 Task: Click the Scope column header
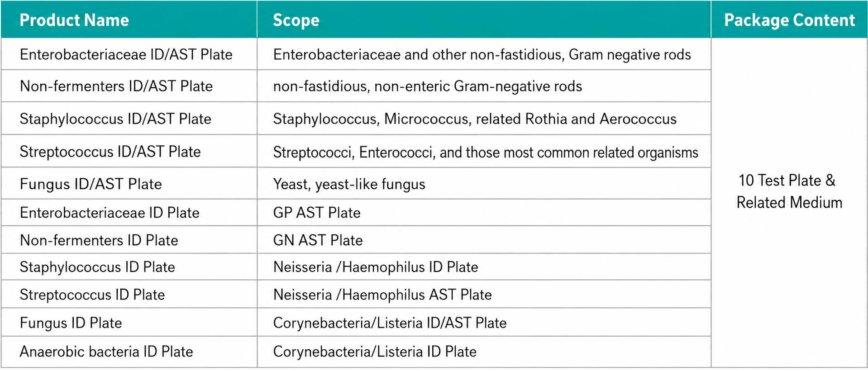click(484, 19)
